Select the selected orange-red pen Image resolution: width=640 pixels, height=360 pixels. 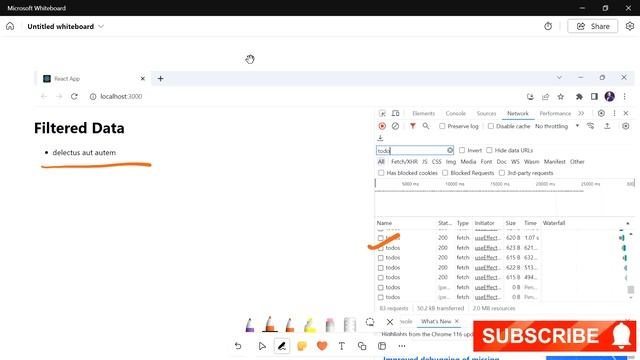click(x=270, y=324)
